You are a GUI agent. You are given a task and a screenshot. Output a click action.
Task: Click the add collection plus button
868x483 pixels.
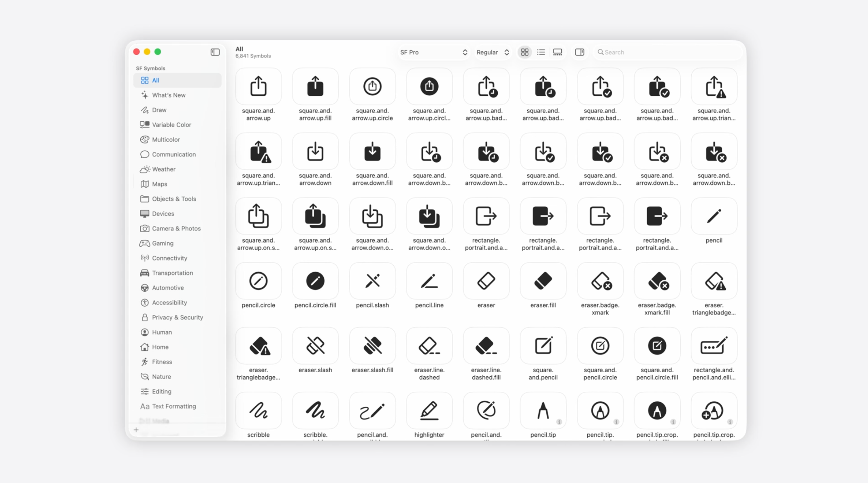coord(136,430)
